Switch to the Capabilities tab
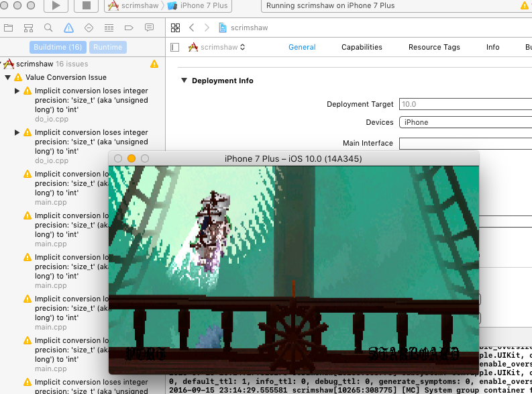 pos(362,47)
